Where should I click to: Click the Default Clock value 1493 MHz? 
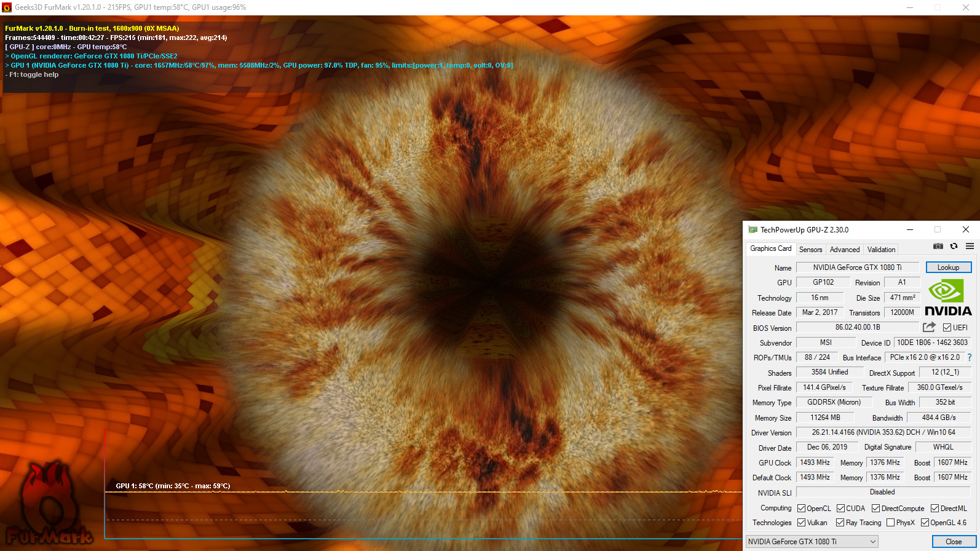pos(815,477)
